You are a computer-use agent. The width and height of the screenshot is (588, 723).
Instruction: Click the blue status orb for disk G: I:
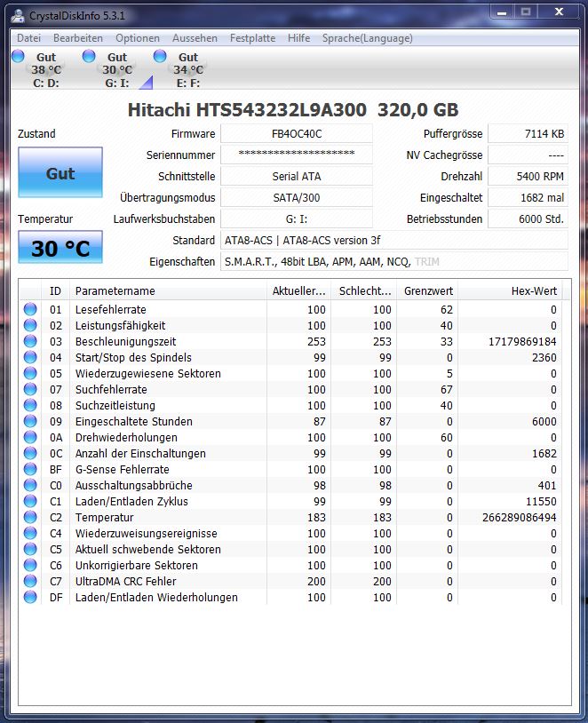point(89,56)
